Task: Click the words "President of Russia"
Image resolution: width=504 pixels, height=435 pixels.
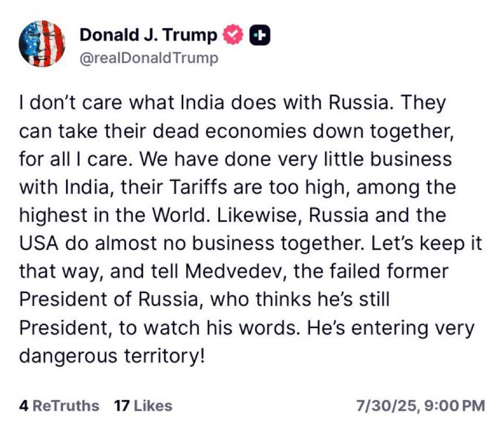Action: 109,300
